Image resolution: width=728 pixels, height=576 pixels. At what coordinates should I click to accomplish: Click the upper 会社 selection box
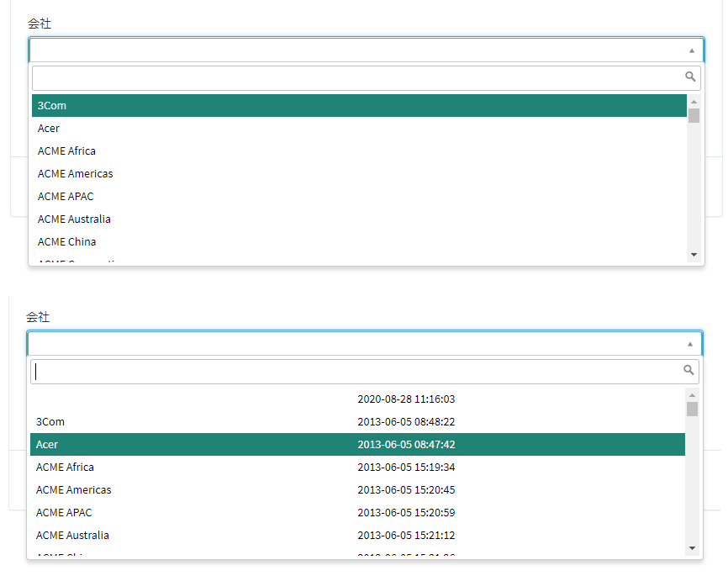point(367,50)
